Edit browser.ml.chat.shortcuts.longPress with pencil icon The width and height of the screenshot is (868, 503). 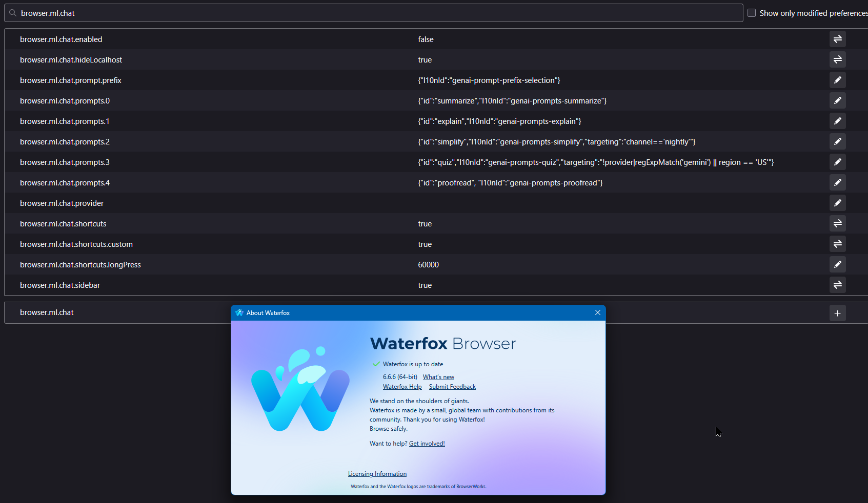(837, 264)
